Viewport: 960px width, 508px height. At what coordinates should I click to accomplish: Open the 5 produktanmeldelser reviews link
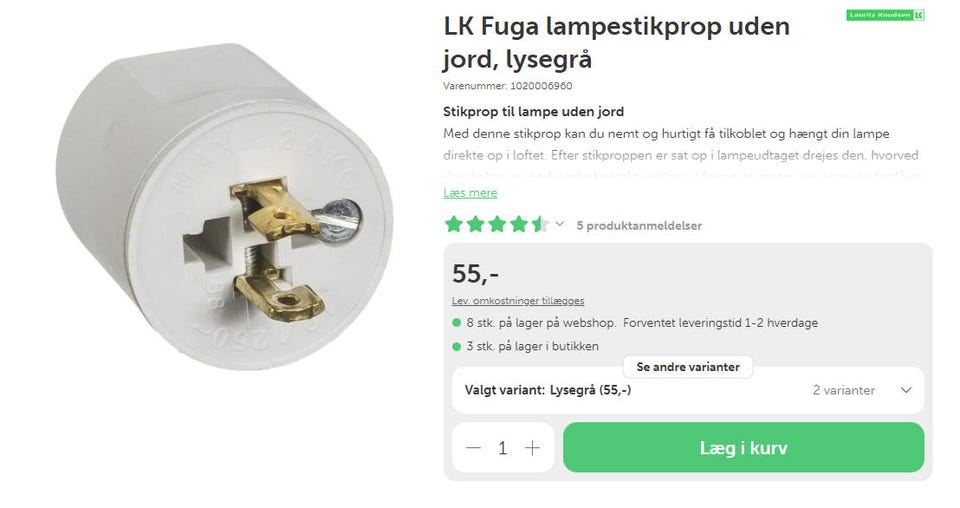click(x=639, y=225)
